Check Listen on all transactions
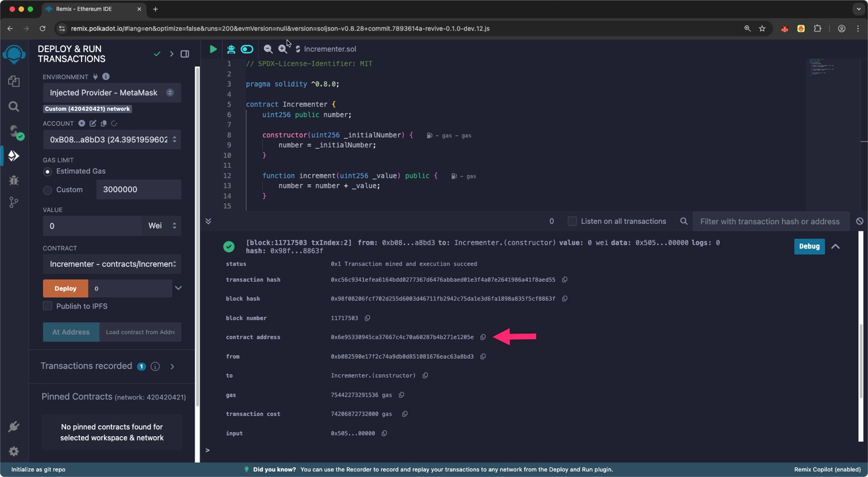Viewport: 868px width, 477px height. (x=572, y=221)
